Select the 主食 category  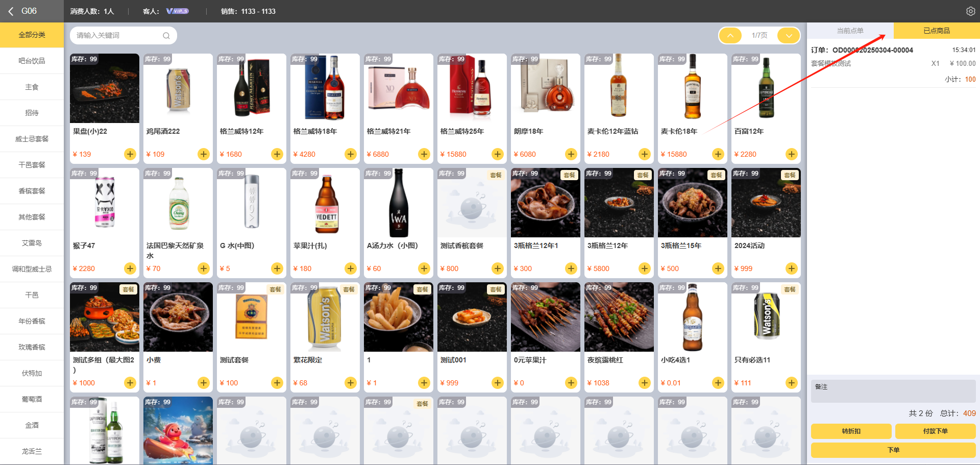tap(32, 87)
